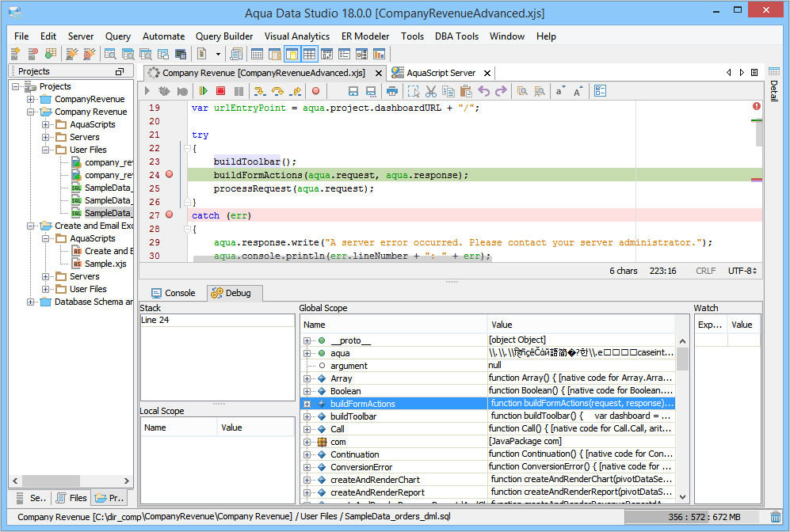
Task: Expand the aqua variable in Global Scope
Action: (307, 353)
